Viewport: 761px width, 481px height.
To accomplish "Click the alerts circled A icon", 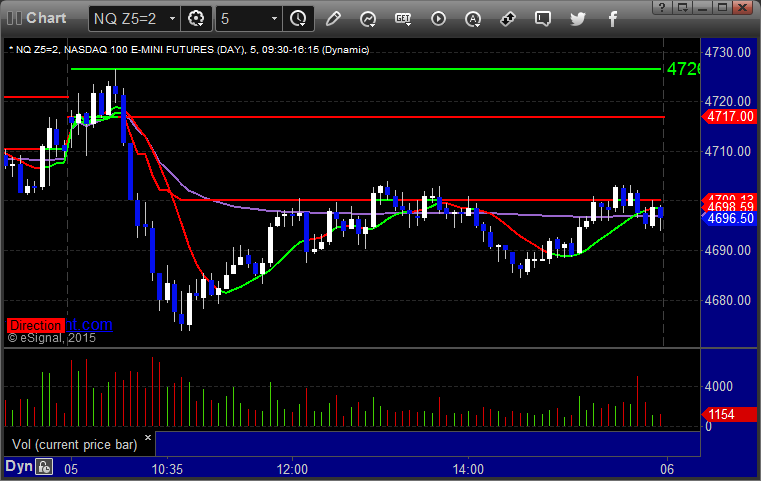I will [473, 19].
